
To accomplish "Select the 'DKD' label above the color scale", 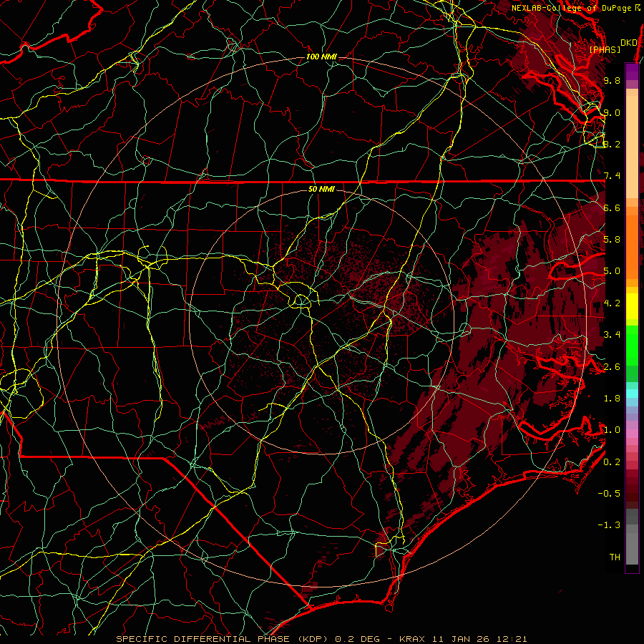I will coord(628,43).
